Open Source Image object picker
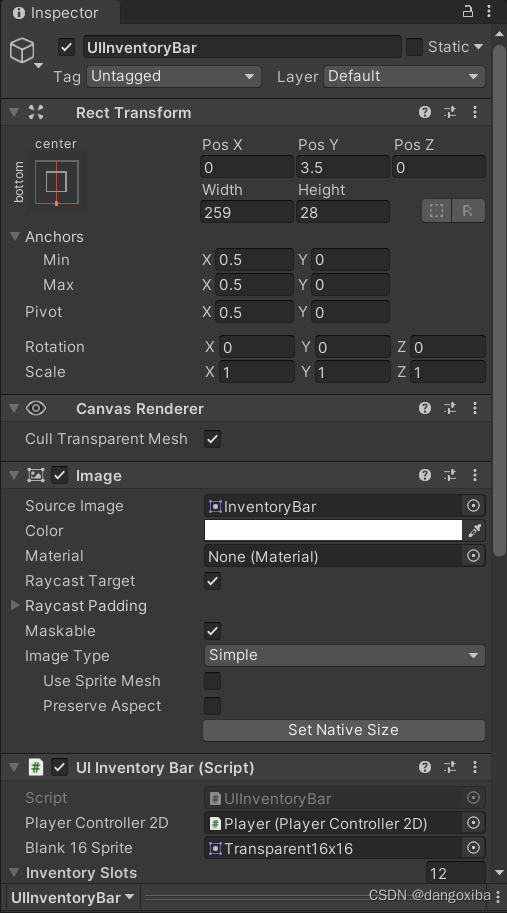 click(x=474, y=506)
